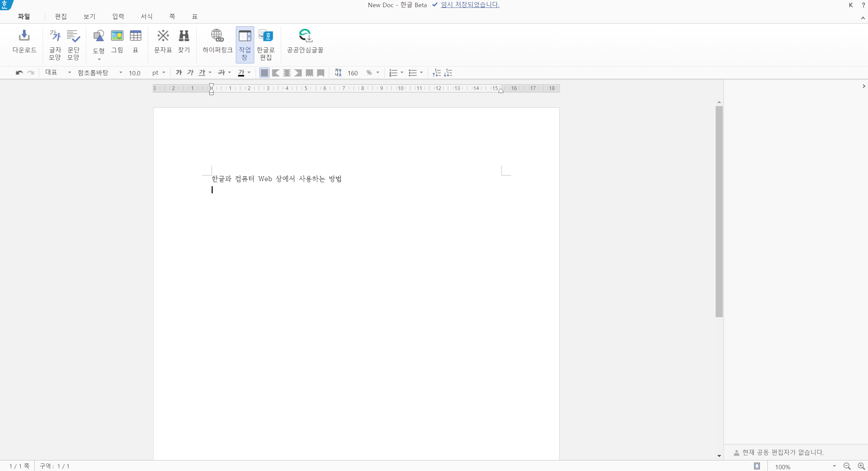Open the 편집 menu tab
868x471 pixels.
click(x=61, y=16)
